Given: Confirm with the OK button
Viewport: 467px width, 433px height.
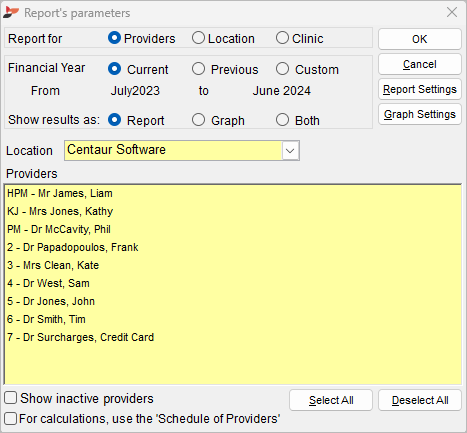Looking at the screenshot, I should tap(420, 39).
